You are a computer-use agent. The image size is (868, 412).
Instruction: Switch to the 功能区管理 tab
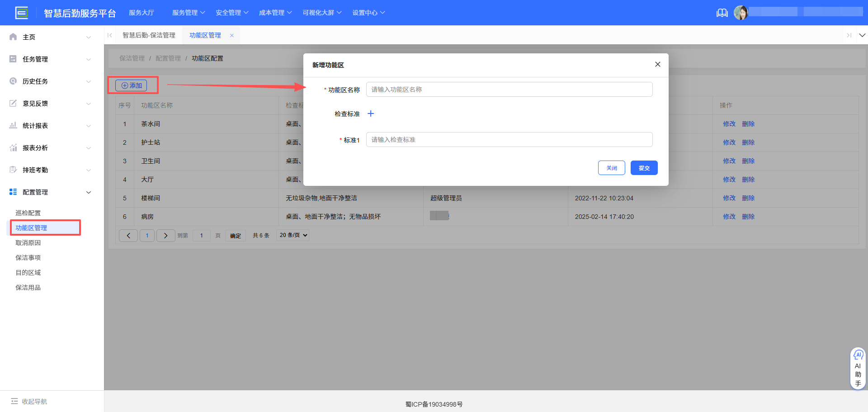pyautogui.click(x=205, y=35)
